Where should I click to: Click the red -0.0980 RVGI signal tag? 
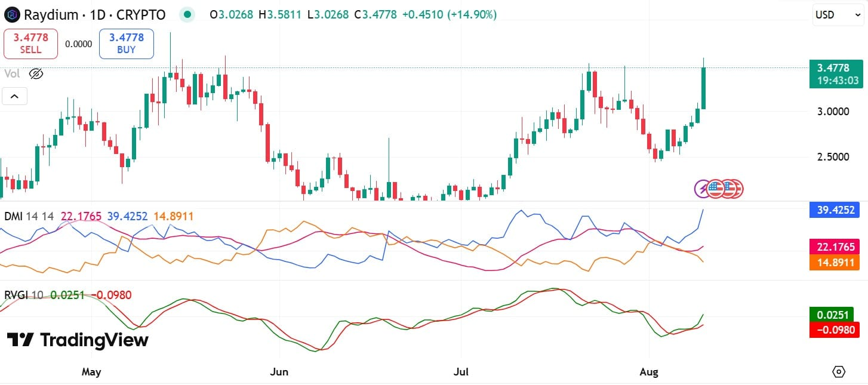(836, 329)
